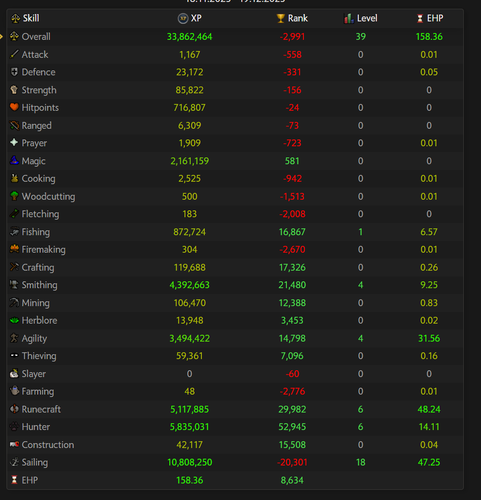
Task: Click the Farming skill icon
Action: (x=14, y=391)
